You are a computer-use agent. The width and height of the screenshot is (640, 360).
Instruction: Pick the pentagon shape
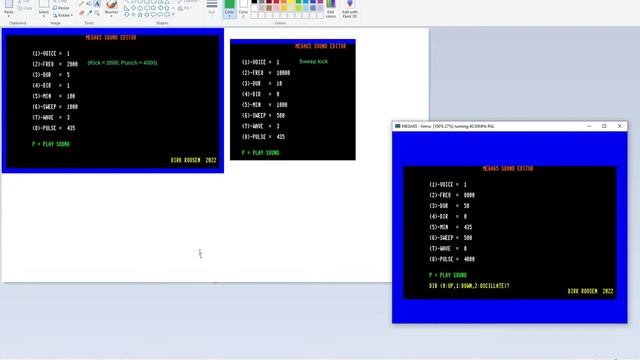click(x=140, y=8)
